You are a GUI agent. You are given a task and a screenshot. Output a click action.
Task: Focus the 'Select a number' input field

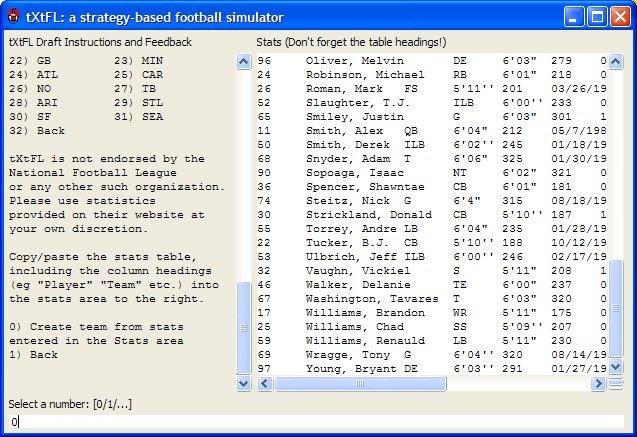click(x=315, y=422)
